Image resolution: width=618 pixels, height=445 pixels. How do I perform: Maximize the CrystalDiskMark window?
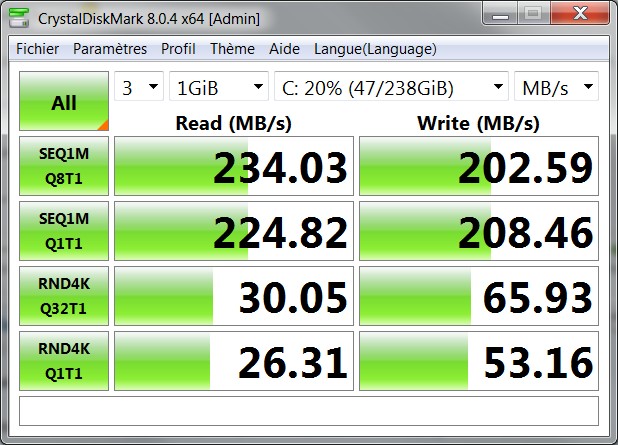[534, 14]
